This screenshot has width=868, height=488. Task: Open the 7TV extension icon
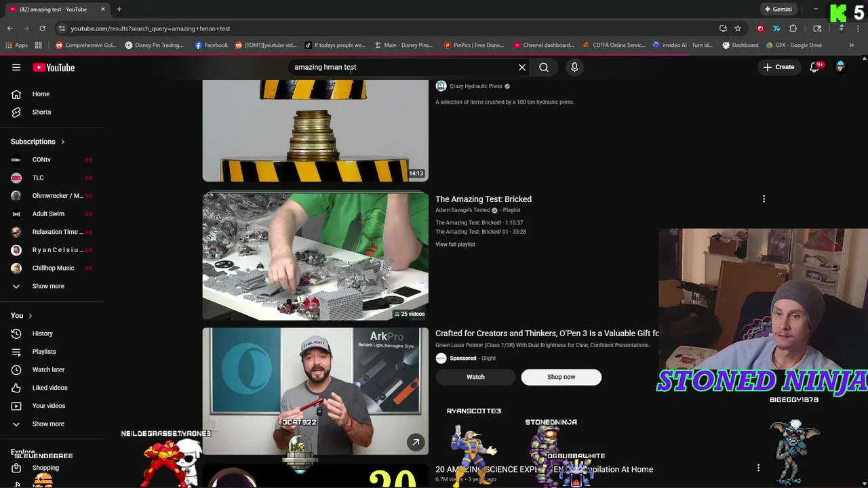point(776,28)
